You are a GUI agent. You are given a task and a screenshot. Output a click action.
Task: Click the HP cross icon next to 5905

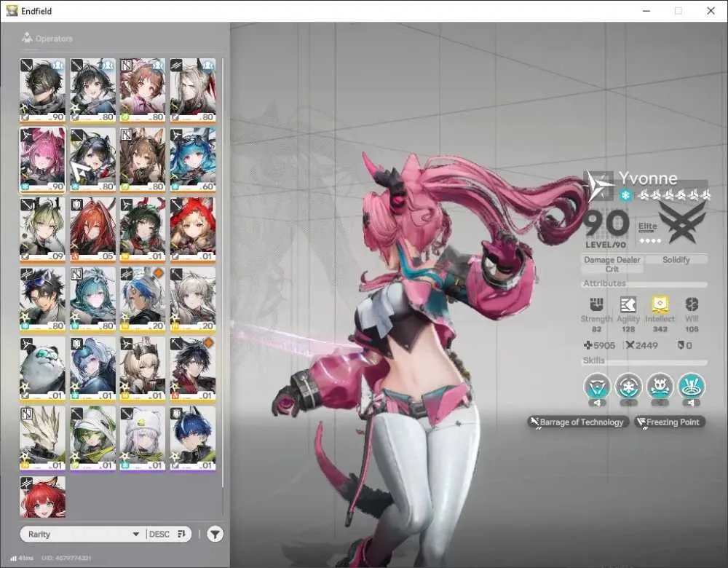(x=587, y=345)
